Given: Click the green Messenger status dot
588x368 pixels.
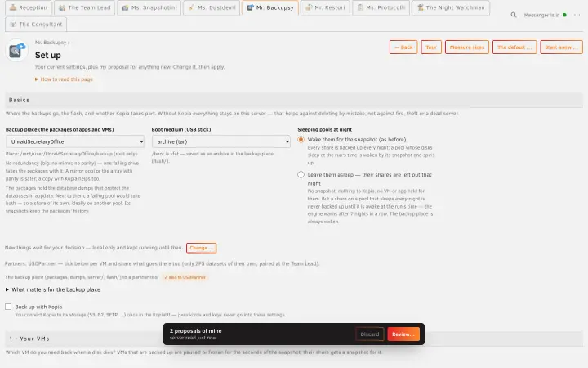Looking at the screenshot, I should (564, 15).
